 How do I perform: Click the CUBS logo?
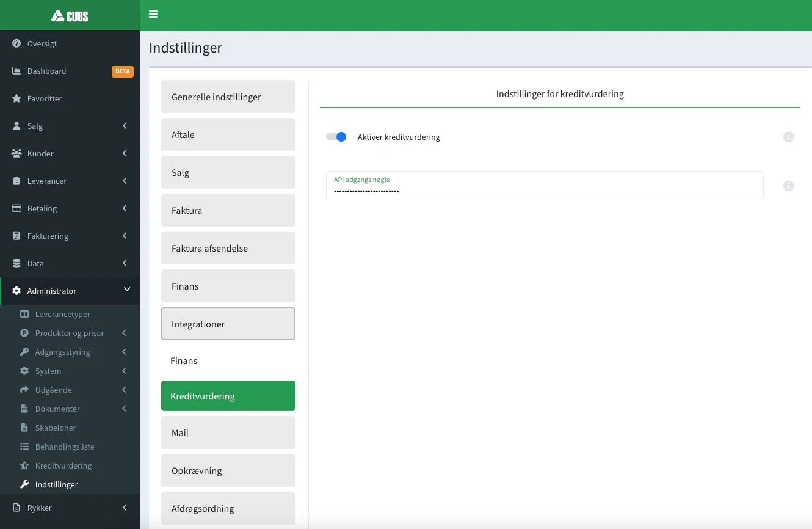click(x=70, y=16)
